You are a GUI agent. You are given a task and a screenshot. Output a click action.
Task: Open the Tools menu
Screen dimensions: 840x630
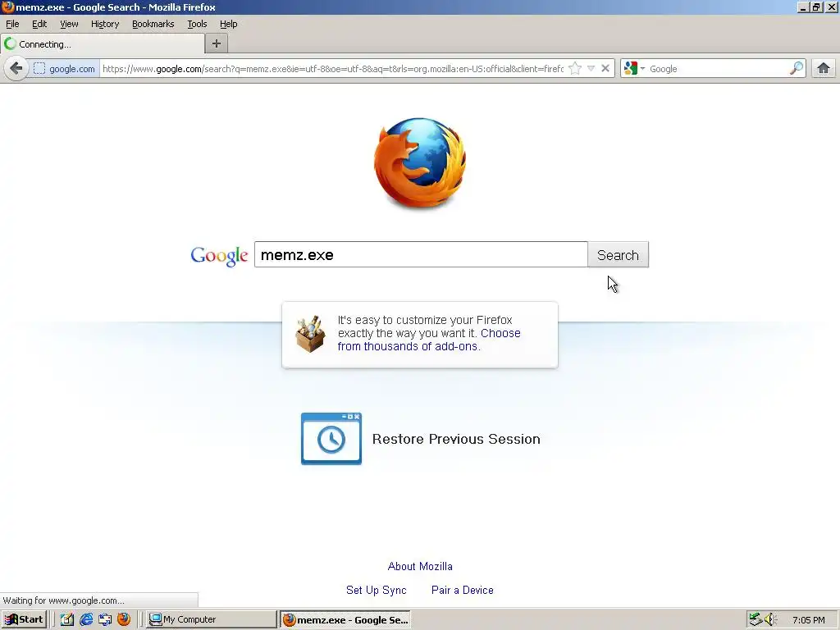coord(197,24)
